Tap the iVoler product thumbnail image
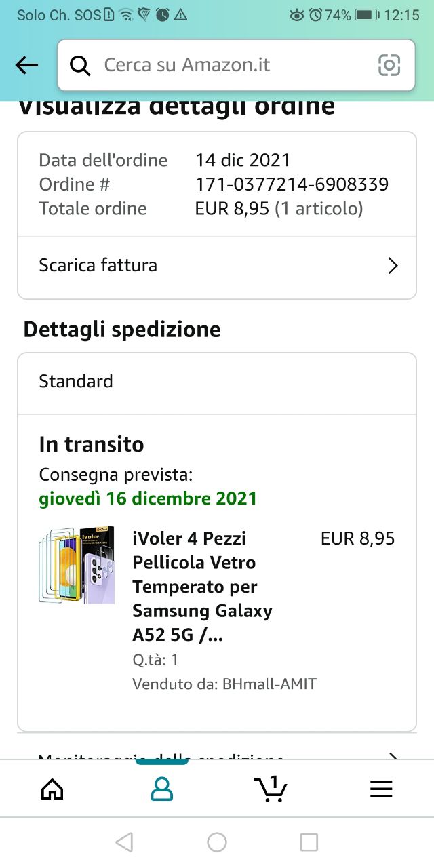The image size is (434, 868). coord(77,565)
